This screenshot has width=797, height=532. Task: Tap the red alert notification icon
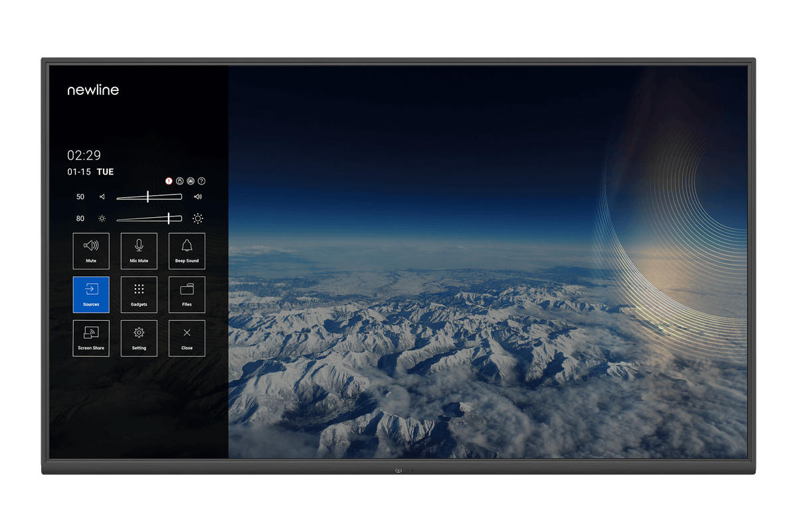click(x=169, y=181)
